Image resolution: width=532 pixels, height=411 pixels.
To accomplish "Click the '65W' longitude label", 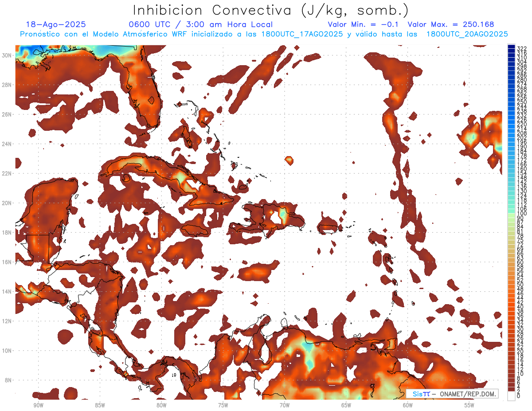I will point(346,405).
